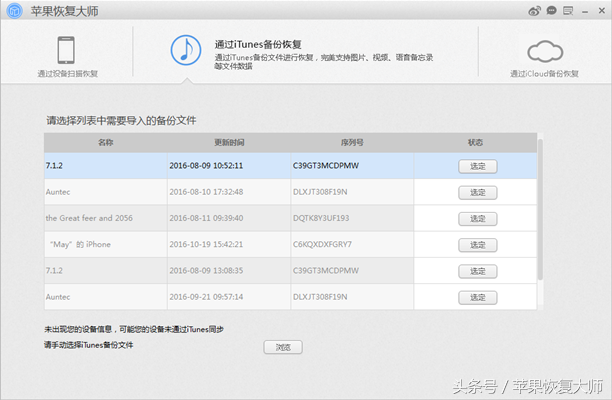Click serial number DQTK8Y3UF193
The image size is (612, 400).
[321, 218]
